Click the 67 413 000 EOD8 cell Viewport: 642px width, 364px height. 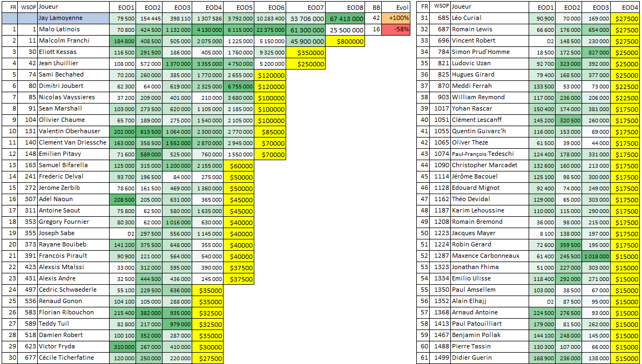click(345, 18)
